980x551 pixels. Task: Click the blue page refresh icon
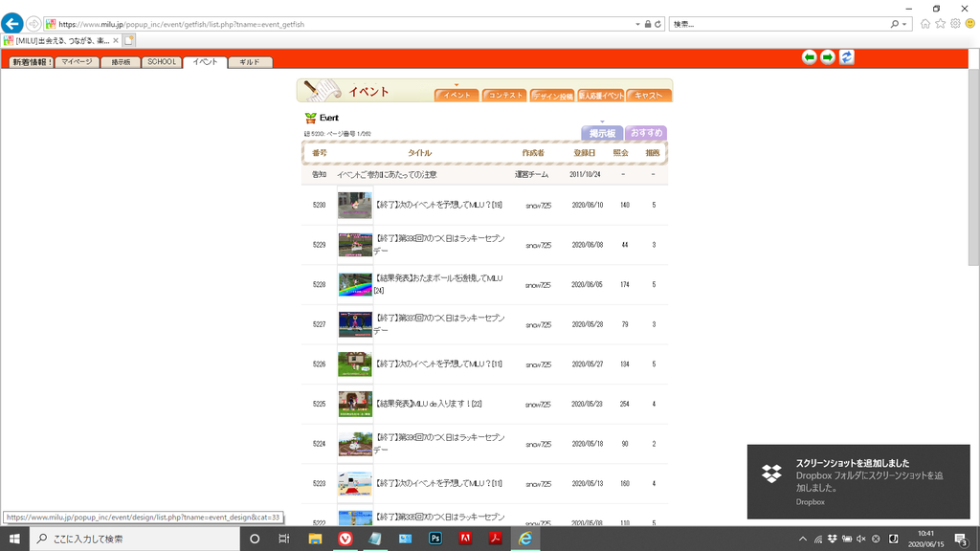pos(847,57)
